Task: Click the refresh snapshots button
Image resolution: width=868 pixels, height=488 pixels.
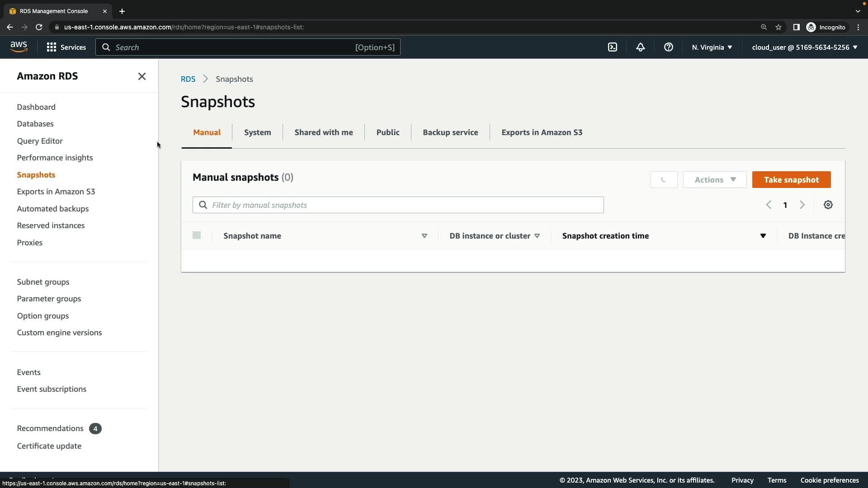Action: tap(664, 179)
